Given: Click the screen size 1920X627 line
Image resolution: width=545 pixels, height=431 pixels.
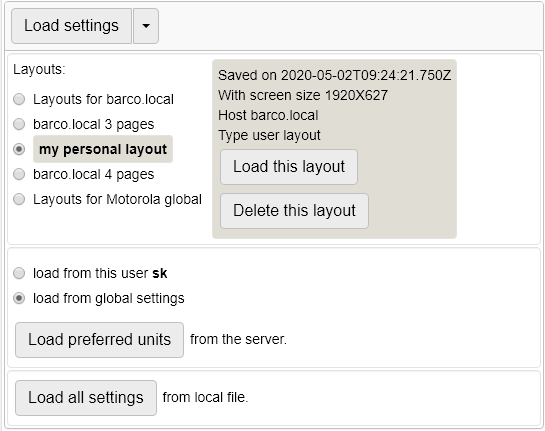Looking at the screenshot, I should [x=303, y=95].
